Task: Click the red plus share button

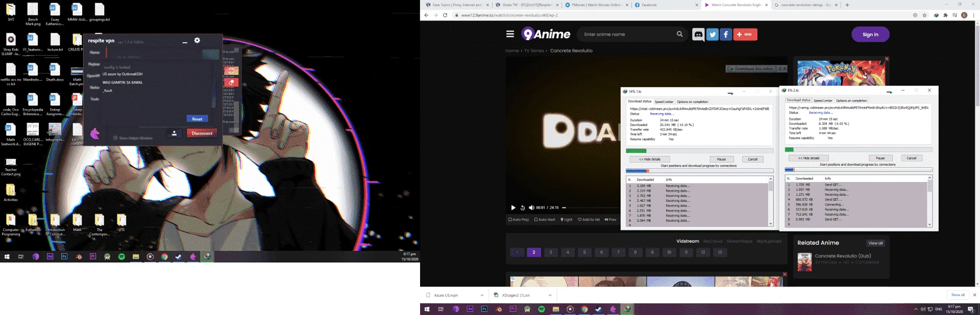Action: tap(745, 34)
